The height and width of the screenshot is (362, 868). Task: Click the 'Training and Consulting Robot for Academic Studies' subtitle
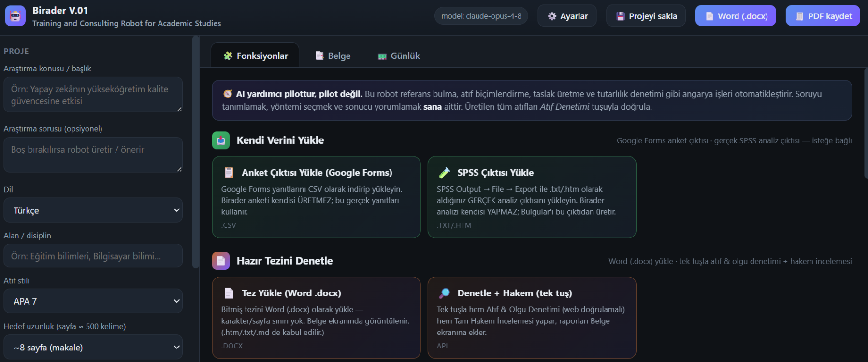tap(127, 23)
